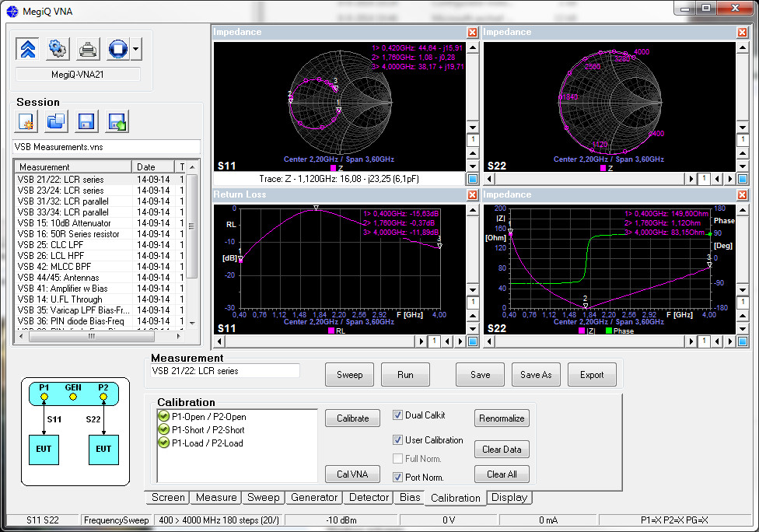This screenshot has width=759, height=532.
Task: Enable Full Norm. in Calibration
Action: point(398,458)
